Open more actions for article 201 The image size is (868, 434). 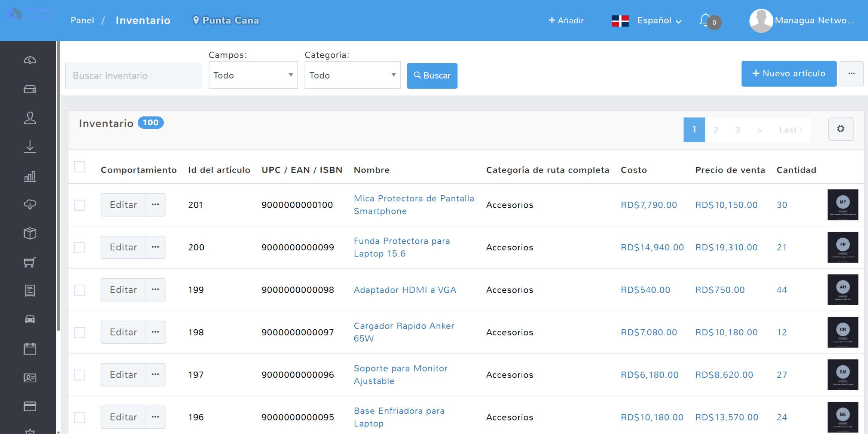155,205
